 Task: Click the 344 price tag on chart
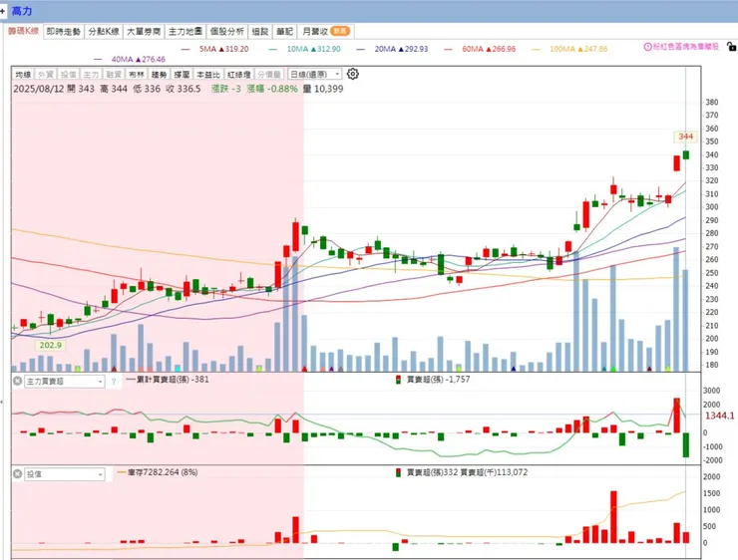686,137
